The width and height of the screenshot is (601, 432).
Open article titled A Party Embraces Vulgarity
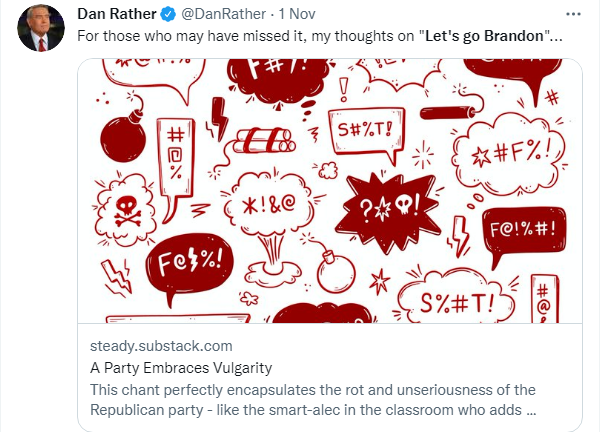click(181, 368)
